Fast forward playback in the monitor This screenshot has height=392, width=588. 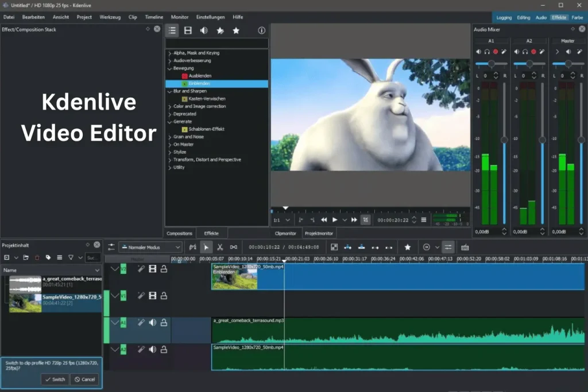354,220
